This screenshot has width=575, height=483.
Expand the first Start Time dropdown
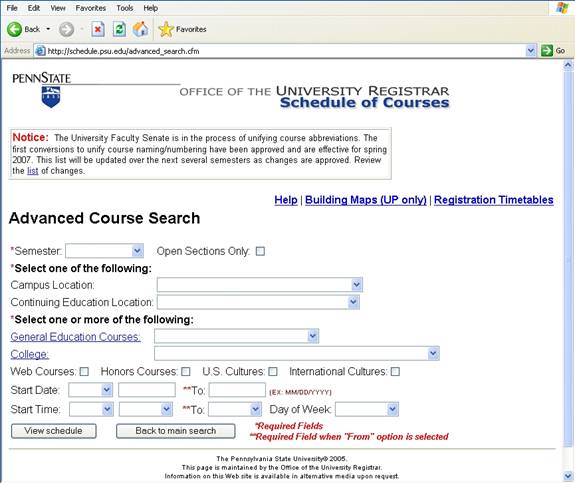click(91, 409)
